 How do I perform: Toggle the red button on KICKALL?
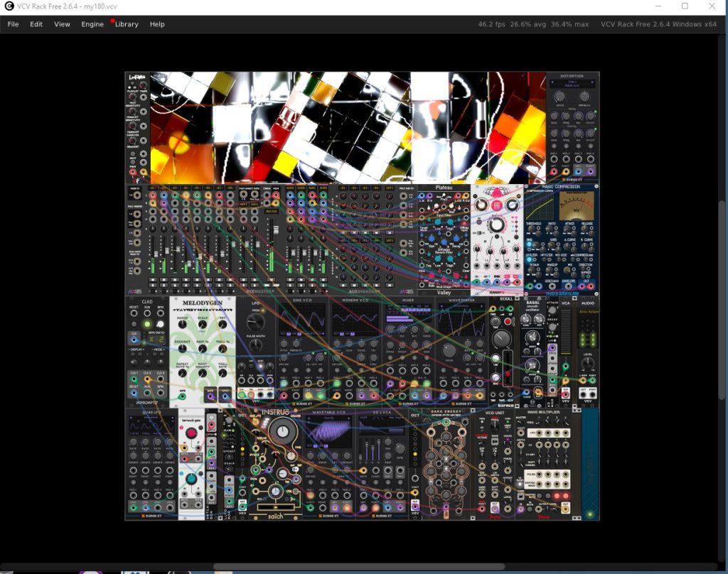pyautogui.click(x=508, y=321)
